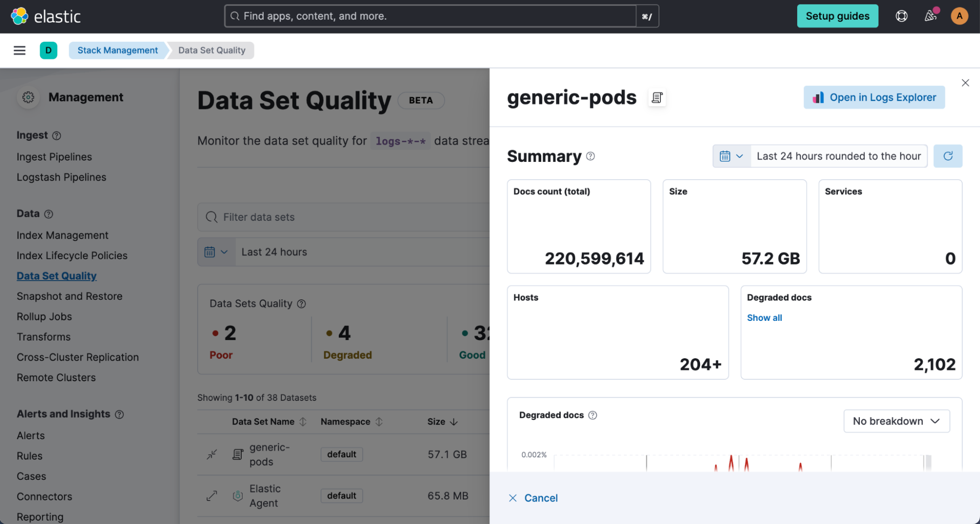Click Open in Logs Explorer button
The width and height of the screenshot is (980, 524).
click(x=874, y=98)
